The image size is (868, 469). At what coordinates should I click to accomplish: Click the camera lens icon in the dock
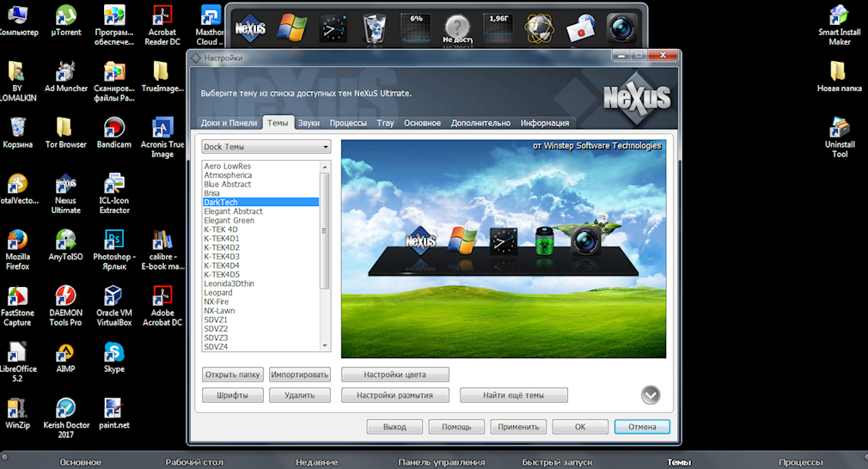tap(621, 27)
